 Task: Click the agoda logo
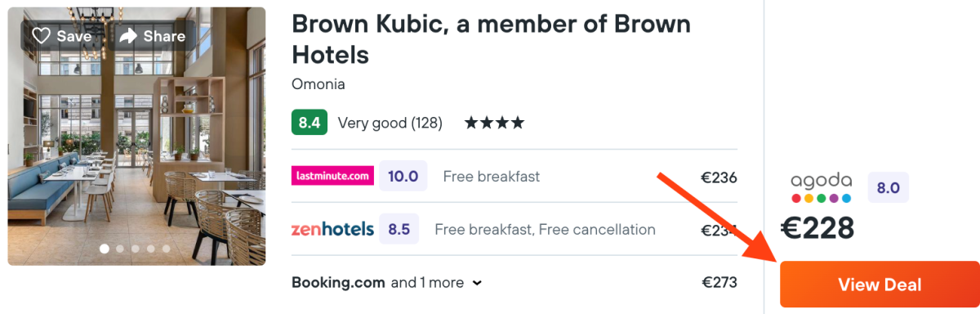821,188
